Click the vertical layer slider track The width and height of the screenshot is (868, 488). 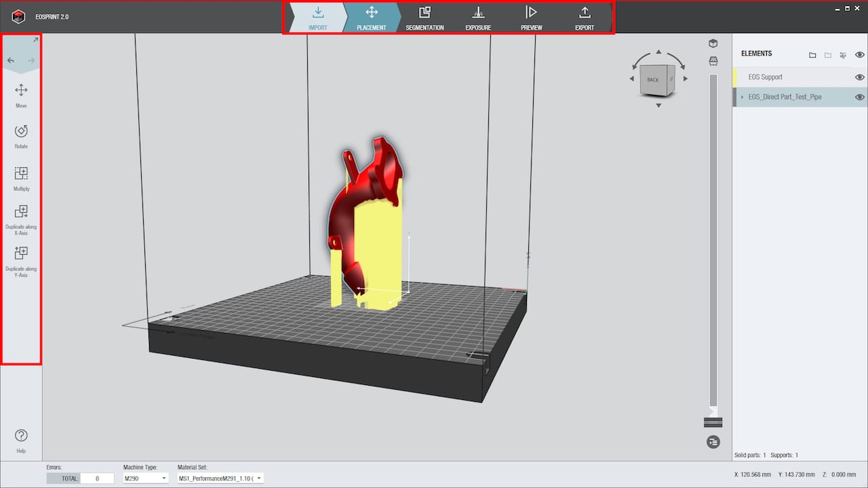713,237
